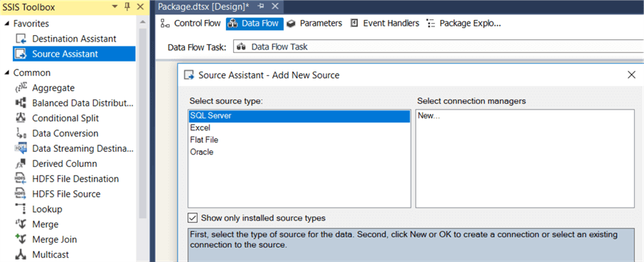Activate the Package.dtsx [Design] document tab
Image resolution: width=644 pixels, height=262 pixels.
coord(204,6)
